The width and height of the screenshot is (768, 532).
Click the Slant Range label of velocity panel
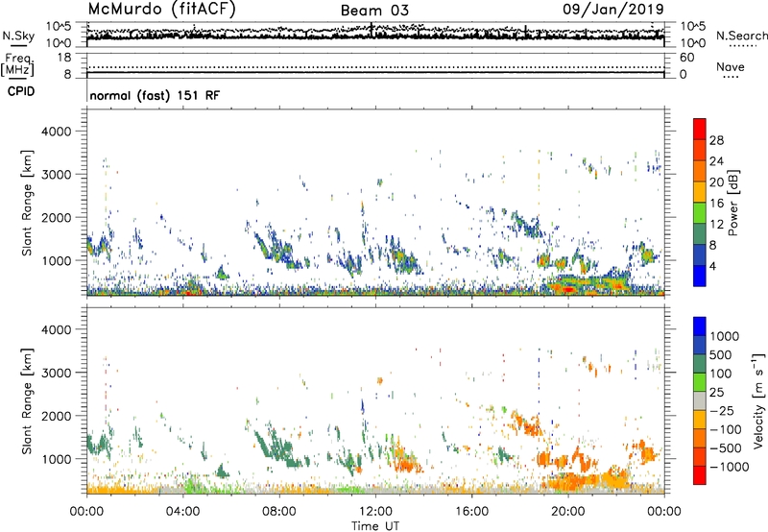click(27, 401)
